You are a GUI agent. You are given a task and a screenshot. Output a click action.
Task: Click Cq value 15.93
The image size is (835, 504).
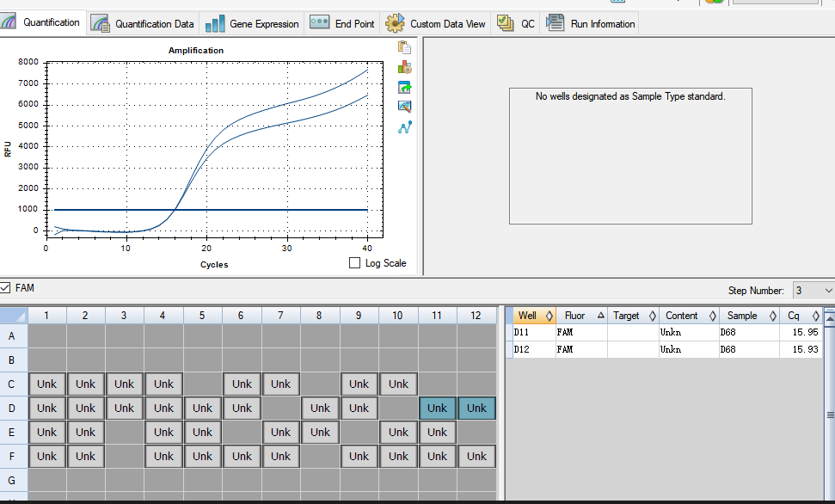tap(805, 349)
